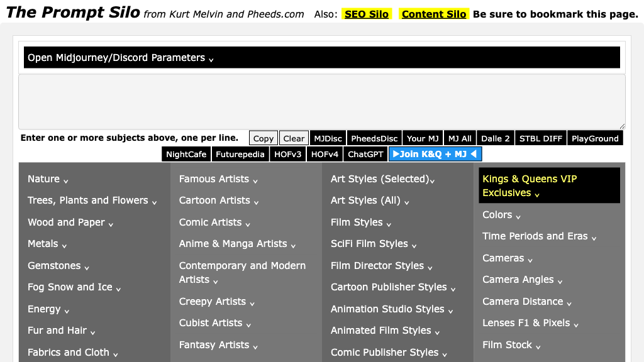Expand Open Midjourney/Discord Parameters section
Viewport: 644px width, 362px height.
(121, 58)
